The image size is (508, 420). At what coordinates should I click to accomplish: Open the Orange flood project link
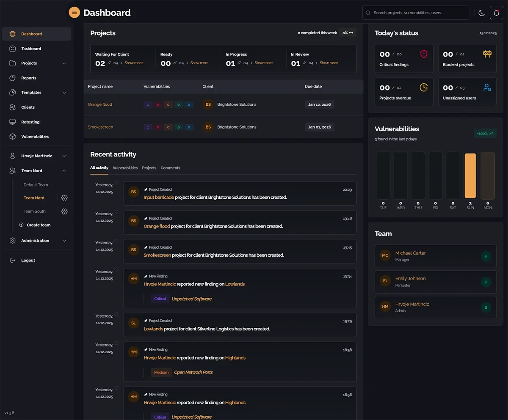[x=100, y=104]
